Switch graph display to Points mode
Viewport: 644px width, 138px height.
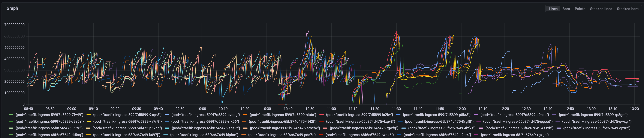[580, 9]
